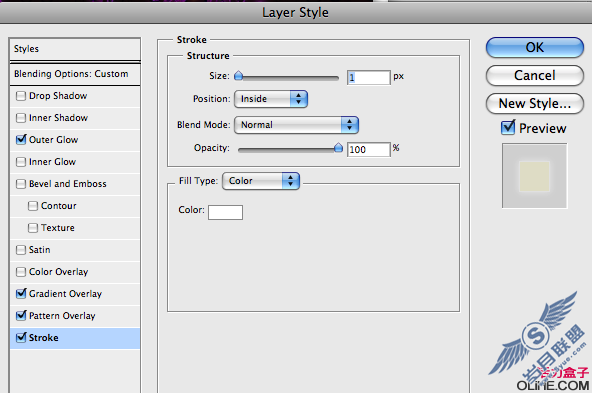Click the Opacity slider handle

coord(338,148)
